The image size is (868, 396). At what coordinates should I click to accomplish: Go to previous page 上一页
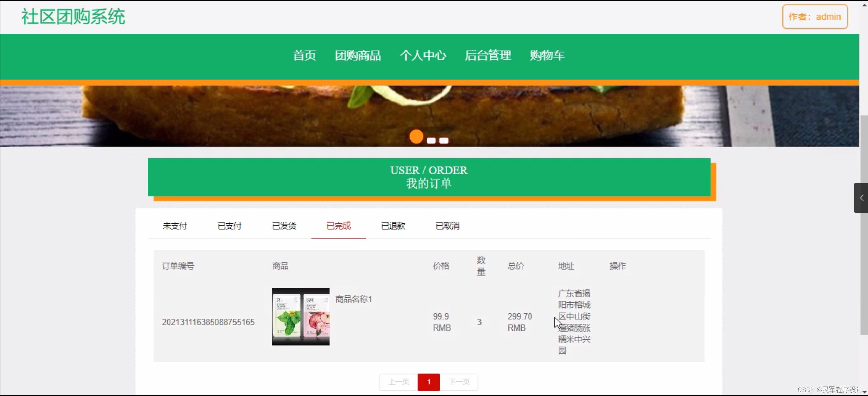tap(399, 382)
